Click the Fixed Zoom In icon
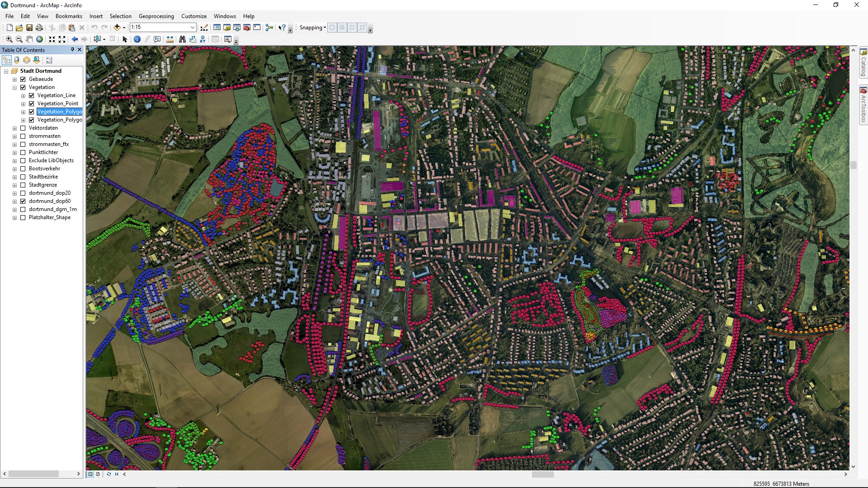Screen dimensions: 868x488 [52, 39]
